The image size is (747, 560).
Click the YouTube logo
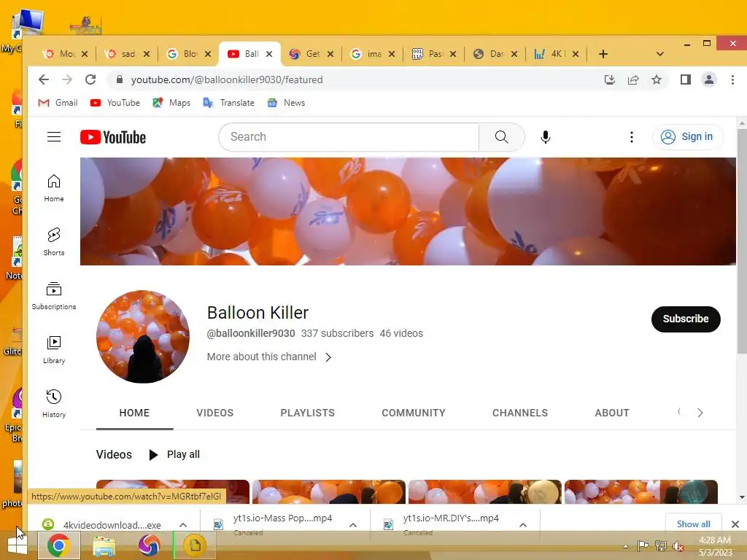113,137
